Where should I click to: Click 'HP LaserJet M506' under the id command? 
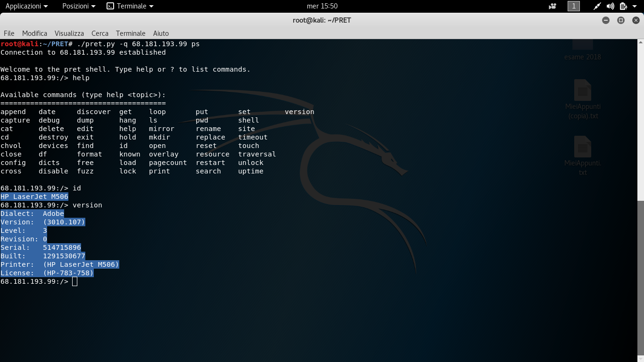(34, 197)
